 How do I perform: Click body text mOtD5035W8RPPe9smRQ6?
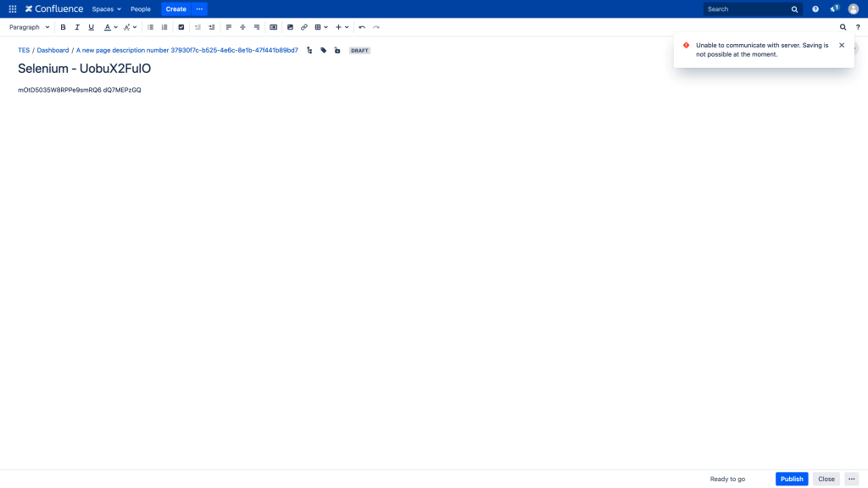[x=60, y=90]
